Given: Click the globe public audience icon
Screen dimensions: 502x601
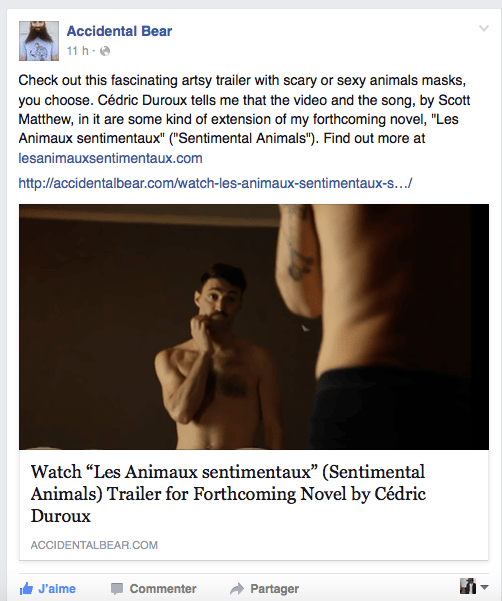Looking at the screenshot, I should pos(105,51).
